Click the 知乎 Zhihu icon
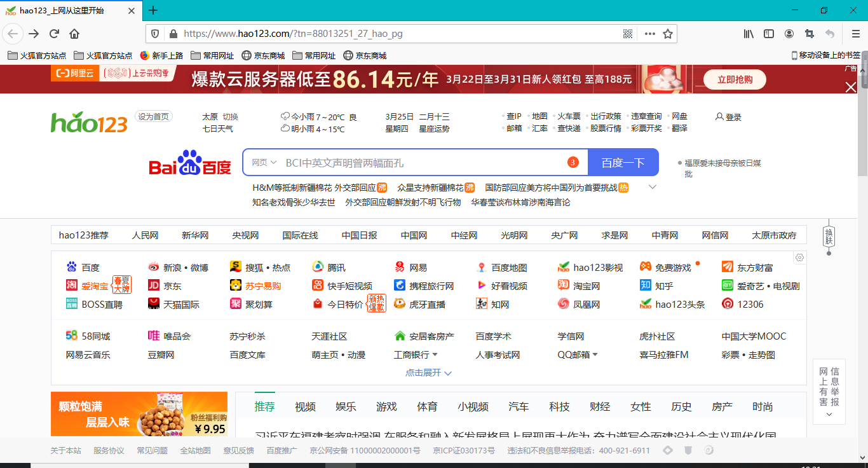Viewport: 868px width, 468px height. (644, 285)
